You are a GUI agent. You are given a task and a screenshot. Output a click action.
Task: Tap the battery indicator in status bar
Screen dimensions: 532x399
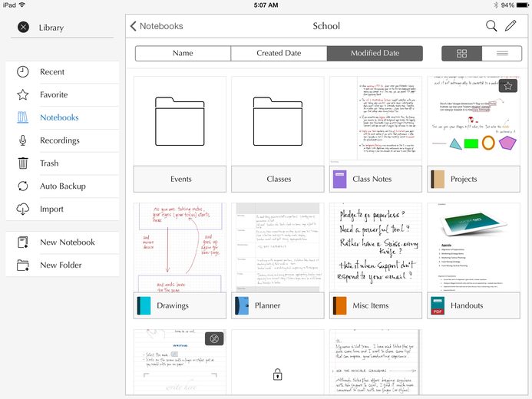pyautogui.click(x=521, y=5)
